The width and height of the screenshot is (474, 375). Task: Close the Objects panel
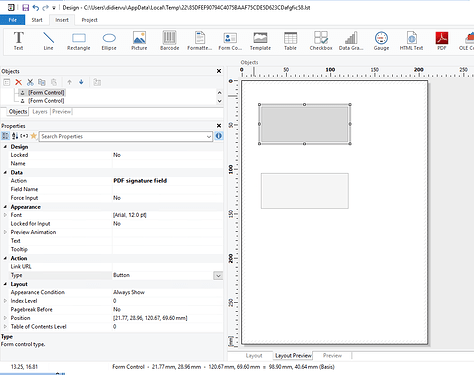(x=219, y=71)
